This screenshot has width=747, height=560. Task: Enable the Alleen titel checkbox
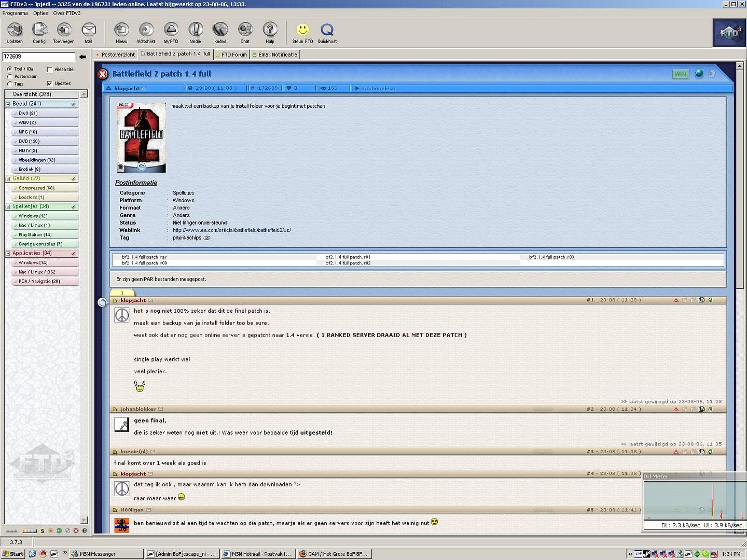click(x=49, y=69)
